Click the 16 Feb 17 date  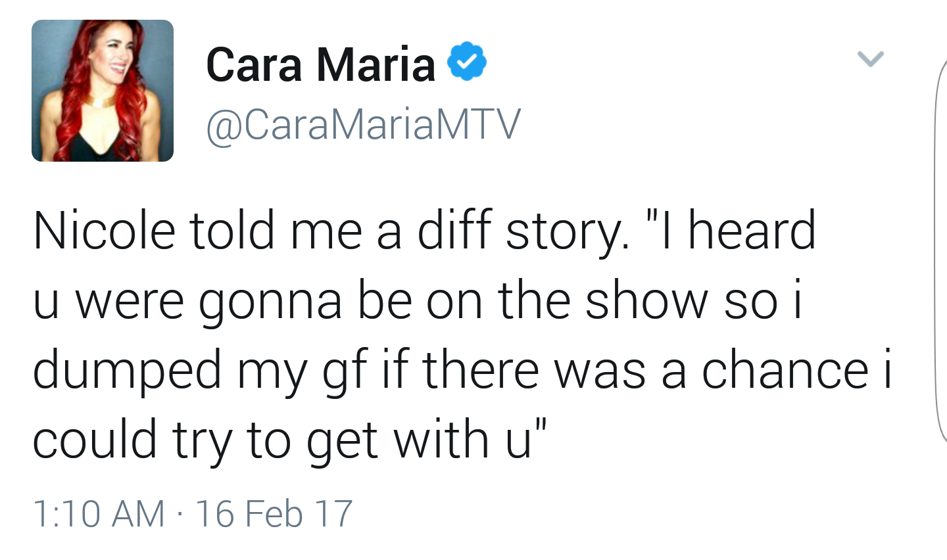click(274, 514)
